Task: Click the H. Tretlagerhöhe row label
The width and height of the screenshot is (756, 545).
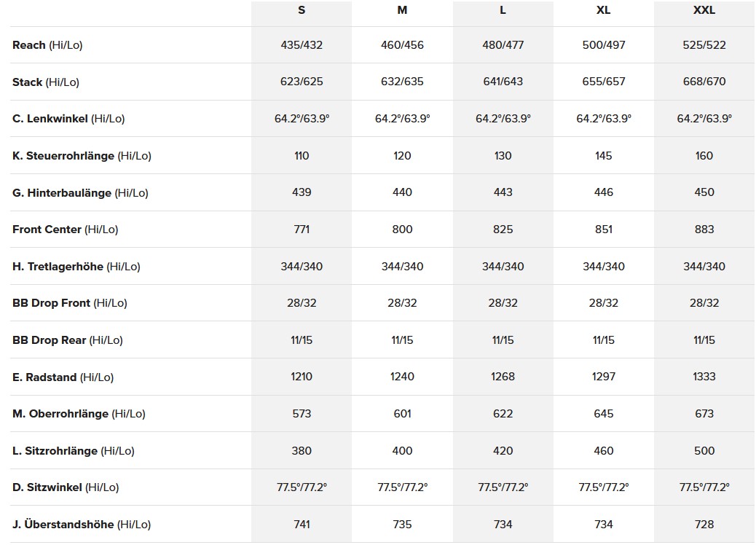Action: [x=76, y=267]
